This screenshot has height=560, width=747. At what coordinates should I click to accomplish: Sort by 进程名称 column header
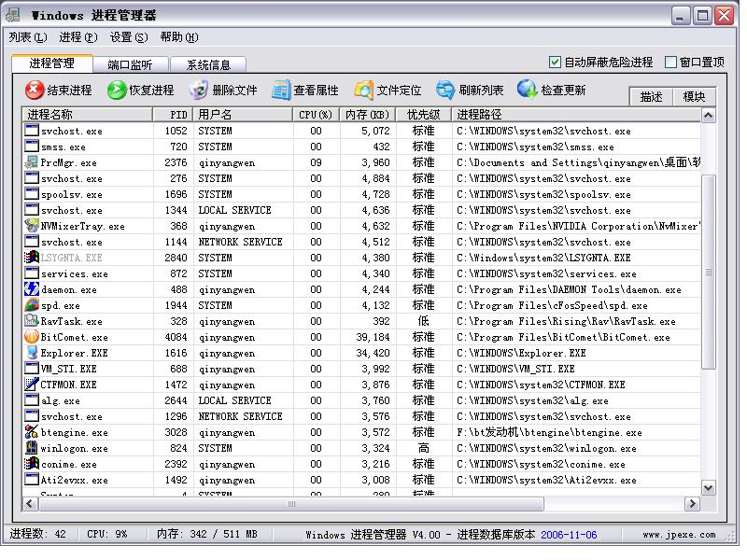coord(88,114)
